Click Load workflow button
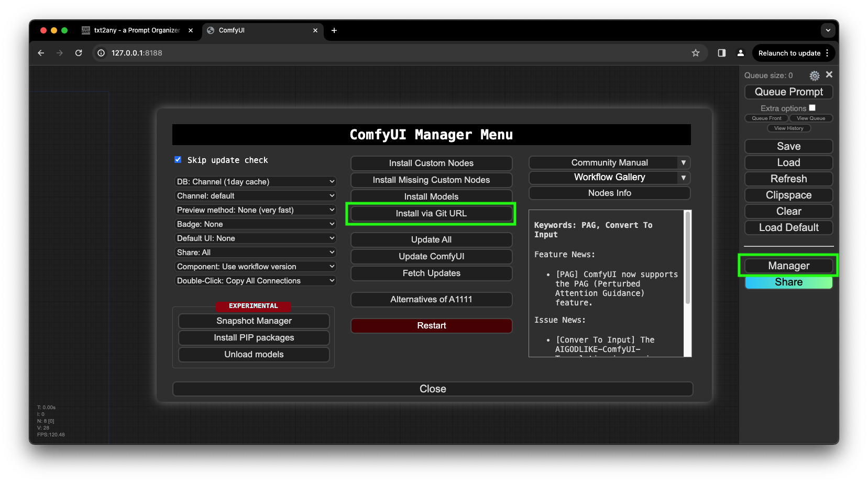This screenshot has height=483, width=868. [x=788, y=163]
